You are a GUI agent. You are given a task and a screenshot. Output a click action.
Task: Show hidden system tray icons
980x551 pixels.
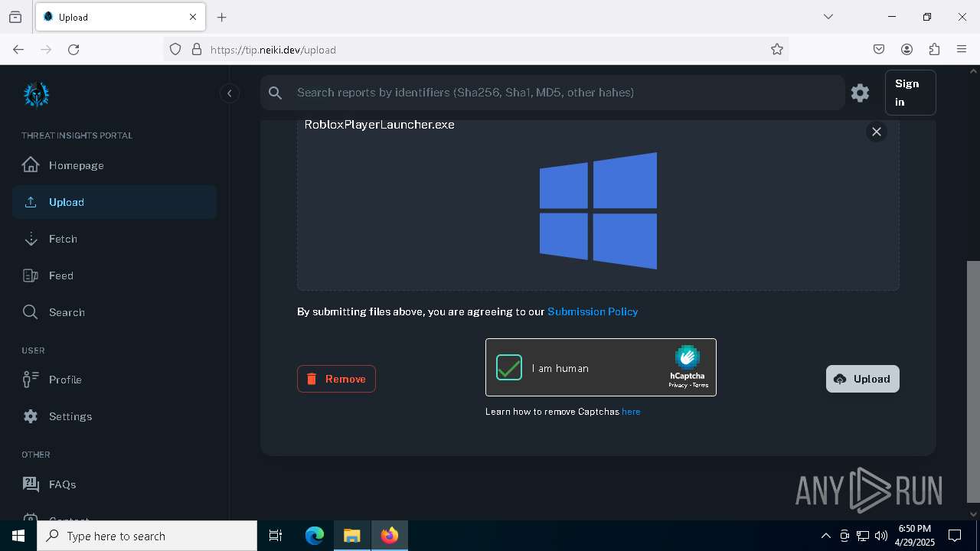[x=825, y=536]
